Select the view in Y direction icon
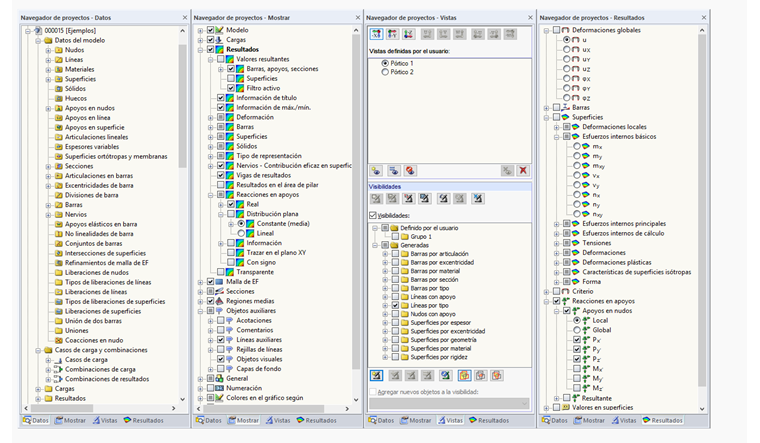 [x=393, y=34]
